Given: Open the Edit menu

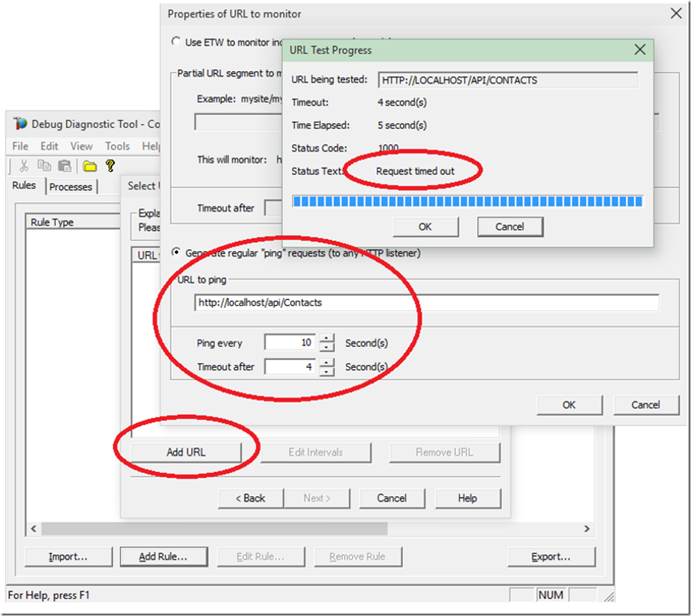Looking at the screenshot, I should pos(49,146).
